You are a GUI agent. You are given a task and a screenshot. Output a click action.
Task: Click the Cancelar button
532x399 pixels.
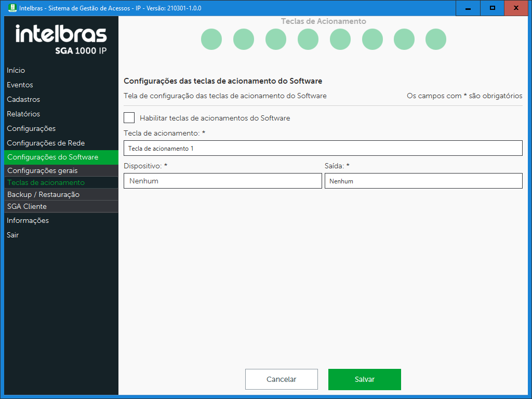click(281, 379)
